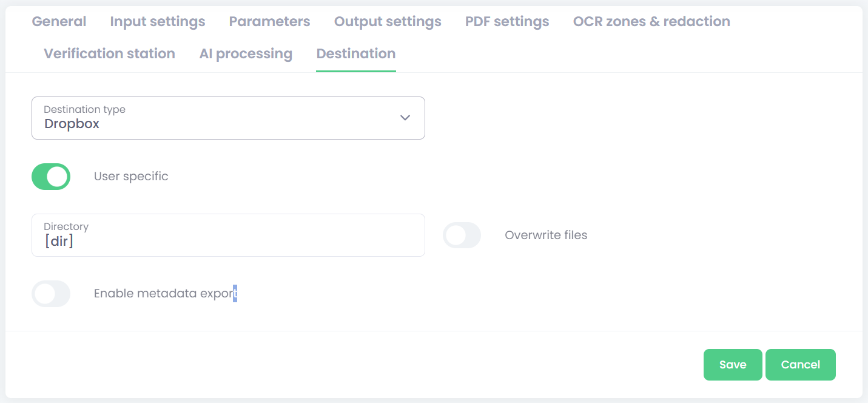Open the Verification station tab
Screen dimensions: 868x403
click(x=109, y=54)
